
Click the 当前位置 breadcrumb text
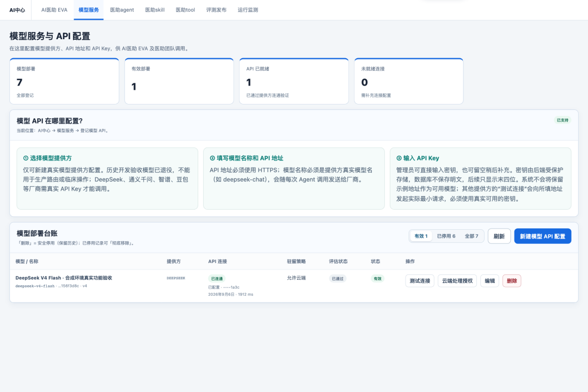pyautogui.click(x=63, y=131)
